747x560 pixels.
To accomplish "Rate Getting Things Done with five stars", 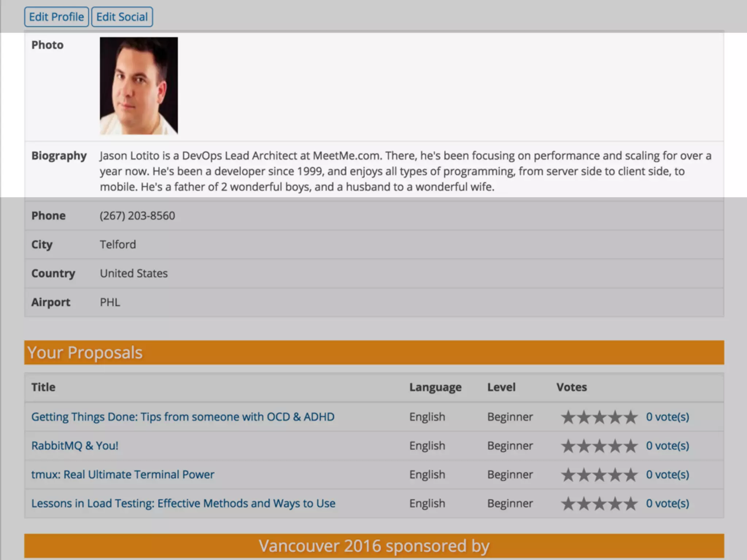I will [x=631, y=417].
